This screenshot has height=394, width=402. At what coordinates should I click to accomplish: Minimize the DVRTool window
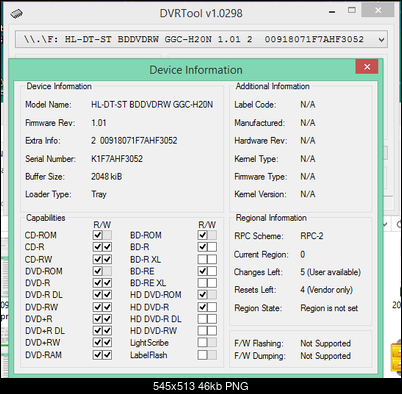[x=332, y=11]
